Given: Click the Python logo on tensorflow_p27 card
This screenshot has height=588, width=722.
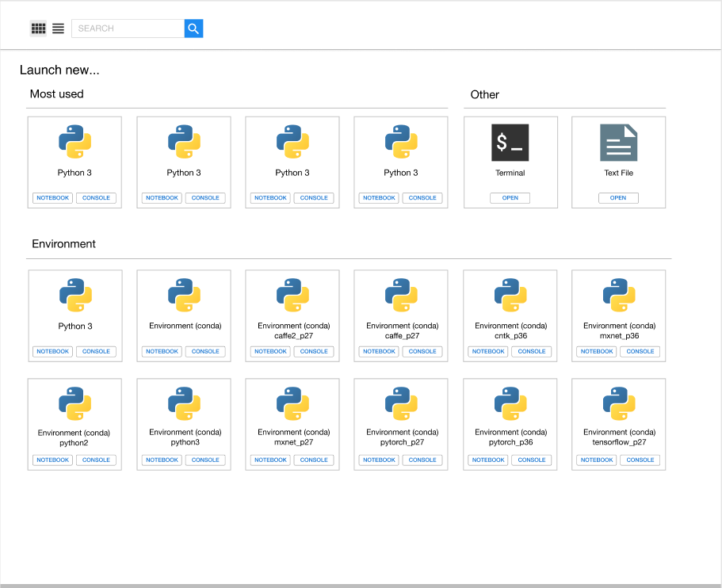Looking at the screenshot, I should pos(619,403).
